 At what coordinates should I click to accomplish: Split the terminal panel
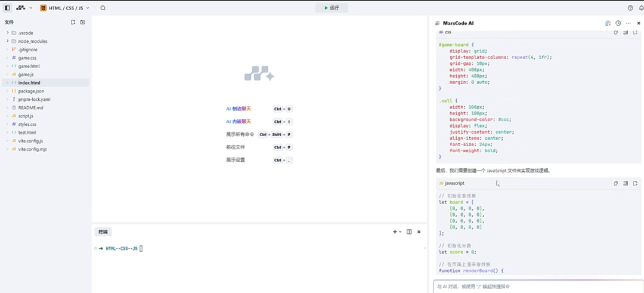(409, 232)
